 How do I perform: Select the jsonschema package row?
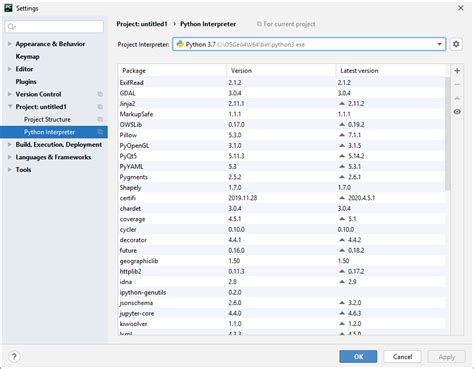(282, 303)
